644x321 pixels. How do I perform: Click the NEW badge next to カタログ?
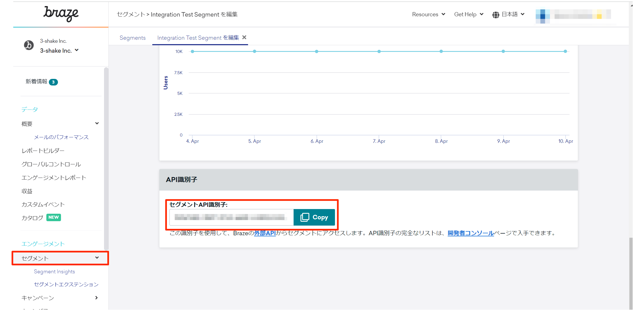pyautogui.click(x=54, y=217)
